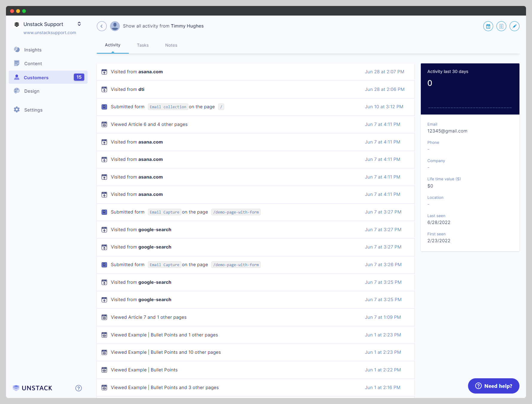Switch to the Notes tab
532x404 pixels.
[x=171, y=45]
